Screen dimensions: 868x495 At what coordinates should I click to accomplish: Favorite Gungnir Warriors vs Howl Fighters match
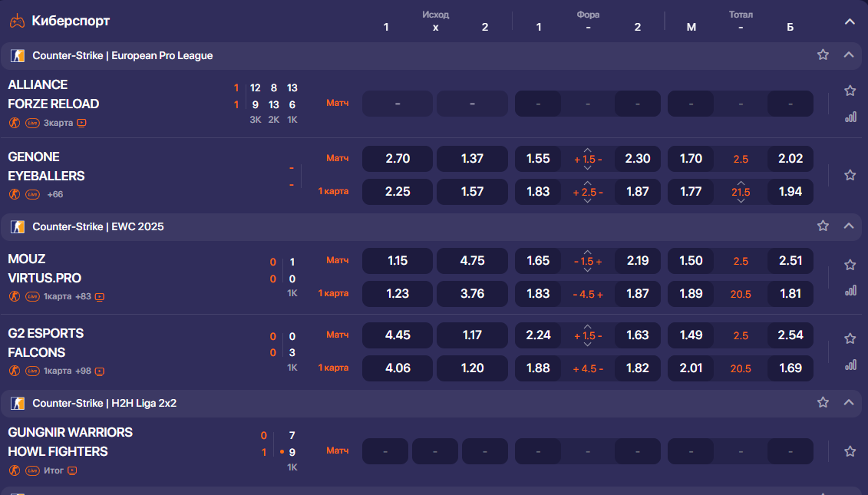click(x=850, y=451)
